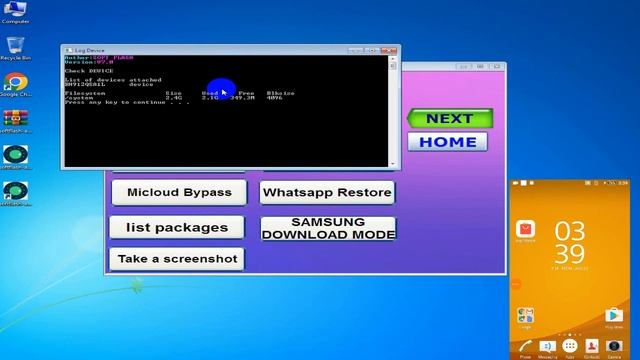The image size is (640, 360).
Task: Open Messaging app in the phone dock
Action: point(547,348)
